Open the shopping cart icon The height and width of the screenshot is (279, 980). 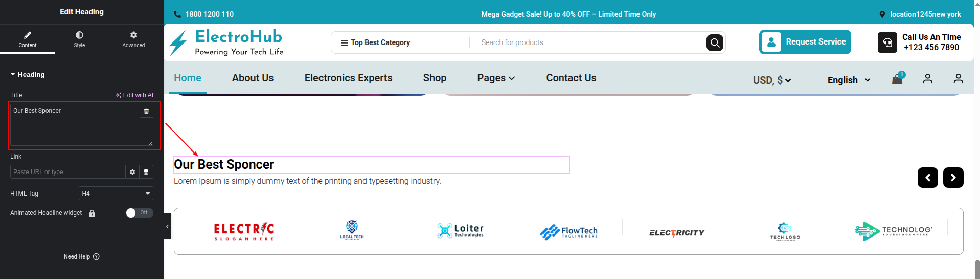(x=897, y=79)
